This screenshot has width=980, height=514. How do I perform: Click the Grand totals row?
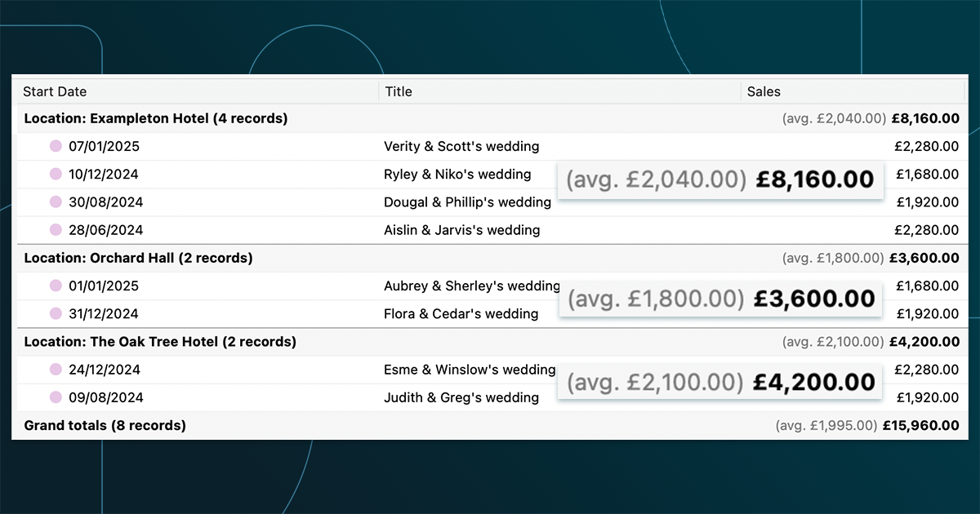tap(105, 426)
